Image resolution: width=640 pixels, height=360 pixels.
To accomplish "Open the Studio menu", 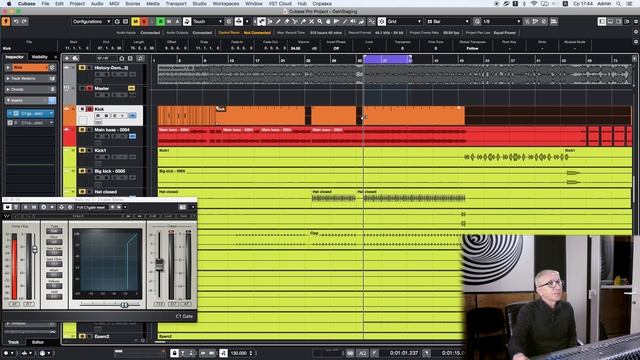I will pyautogui.click(x=199, y=4).
